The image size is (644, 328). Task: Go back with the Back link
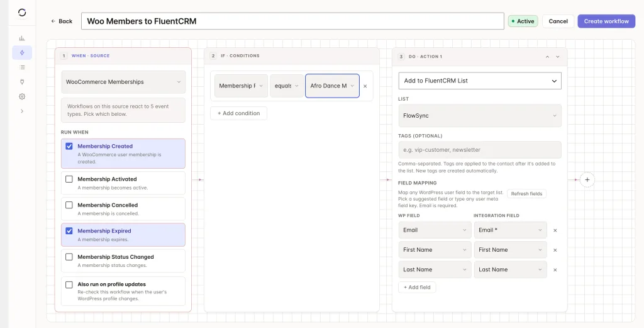(62, 21)
